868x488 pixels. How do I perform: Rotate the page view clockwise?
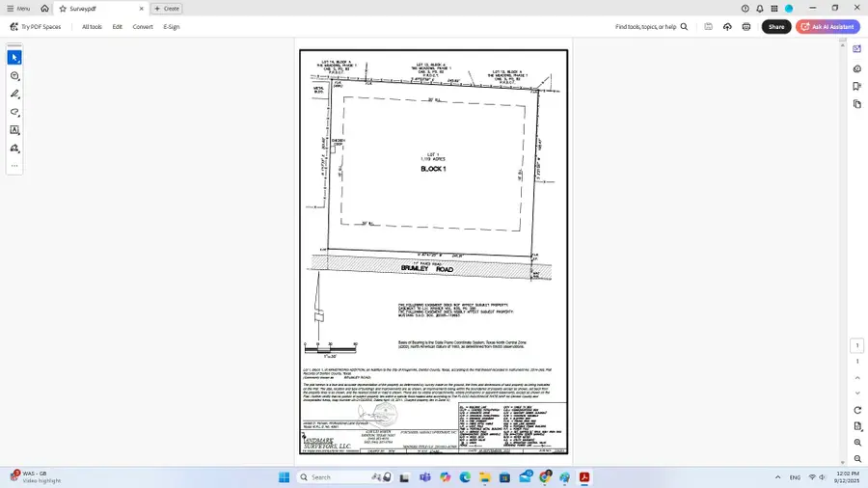click(x=857, y=410)
